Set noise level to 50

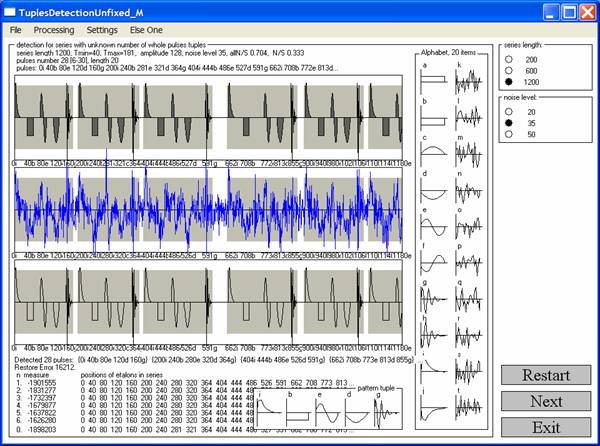[x=509, y=134]
